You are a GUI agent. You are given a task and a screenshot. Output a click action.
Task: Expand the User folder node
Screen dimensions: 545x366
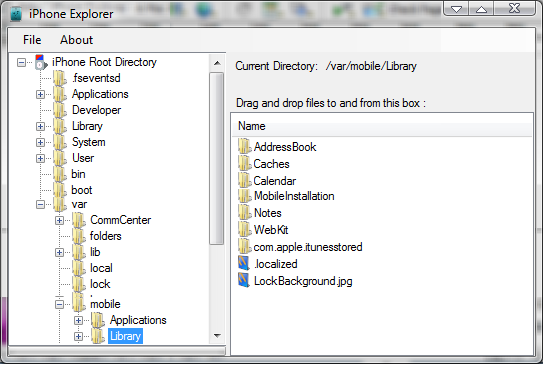click(40, 158)
